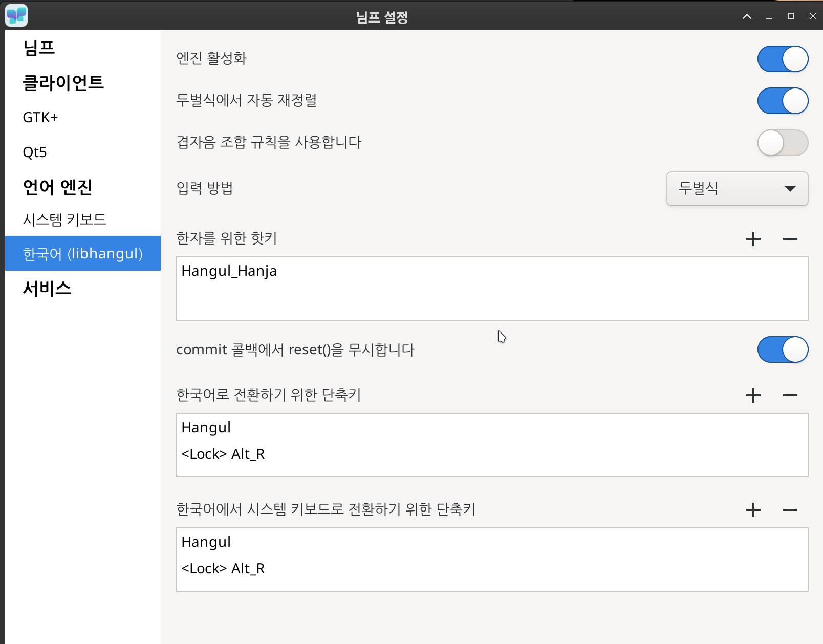This screenshot has width=823, height=644.
Task: Select Hangul entry in 한국어로 전환 list
Action: click(x=492, y=427)
